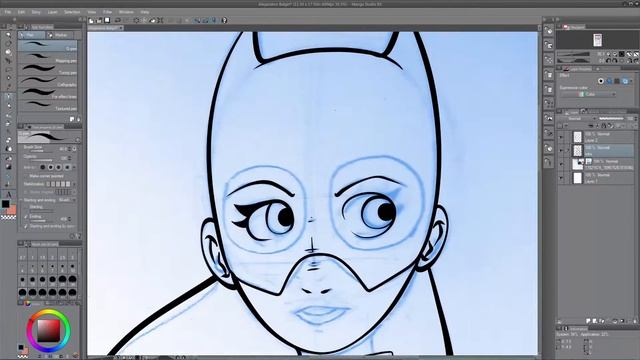Viewport: 640px width, 360px height.
Task: Choose the Calligraphy sub tool
Action: tap(47, 81)
